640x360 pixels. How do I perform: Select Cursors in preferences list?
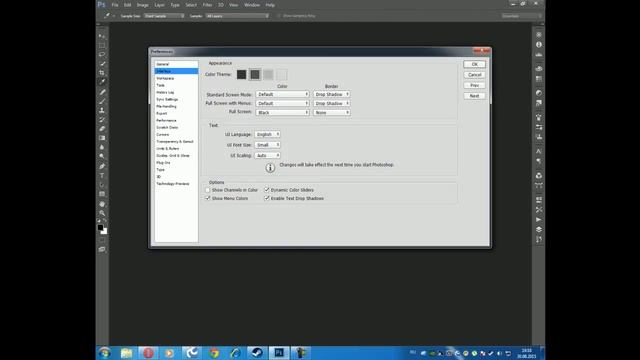click(176, 134)
